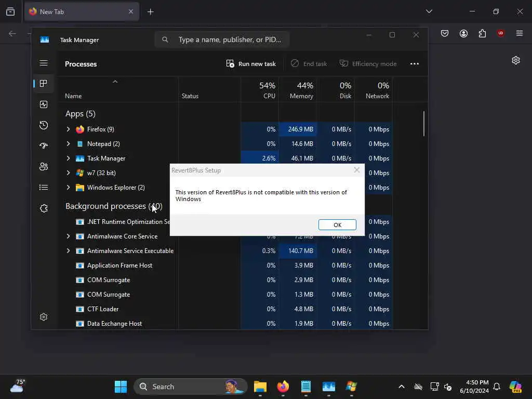Click the uBlock Origin extension icon
Screen dimensions: 532x399
(500, 33)
